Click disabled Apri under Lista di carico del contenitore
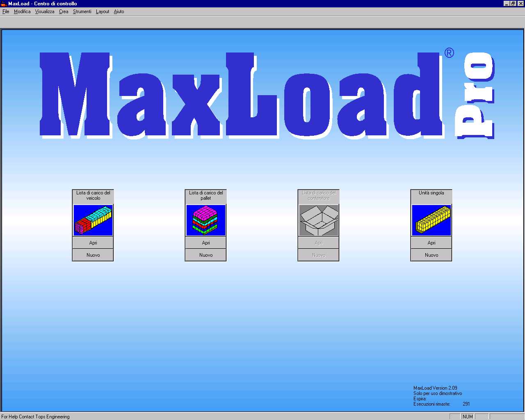 pyautogui.click(x=319, y=243)
